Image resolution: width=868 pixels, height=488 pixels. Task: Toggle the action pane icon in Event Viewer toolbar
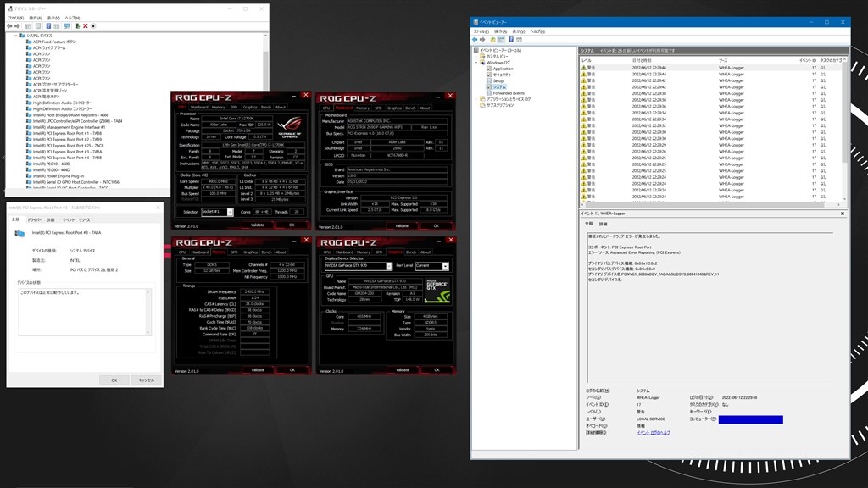520,40
